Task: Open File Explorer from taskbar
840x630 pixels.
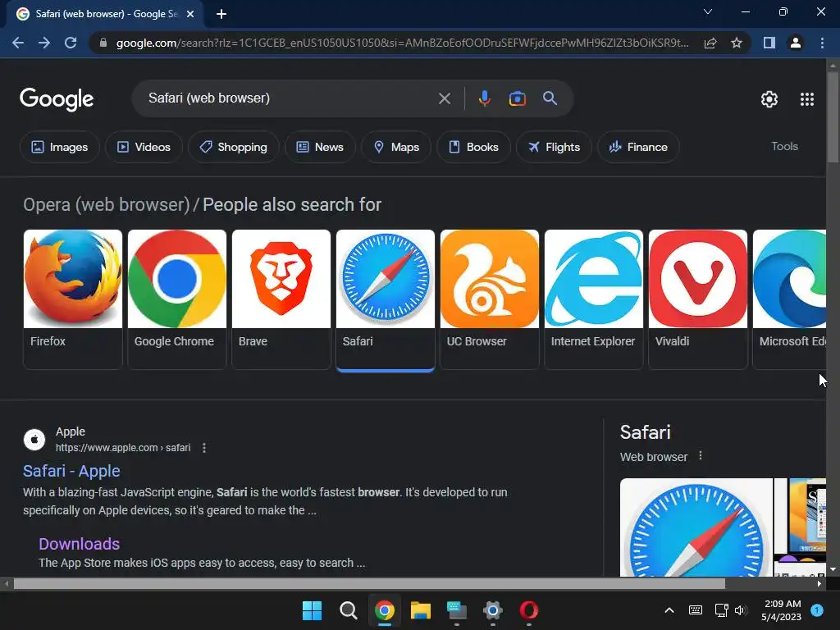Action: click(x=421, y=610)
